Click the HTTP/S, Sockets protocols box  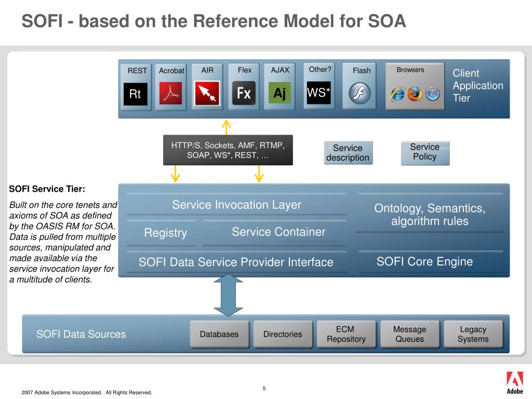click(x=228, y=150)
